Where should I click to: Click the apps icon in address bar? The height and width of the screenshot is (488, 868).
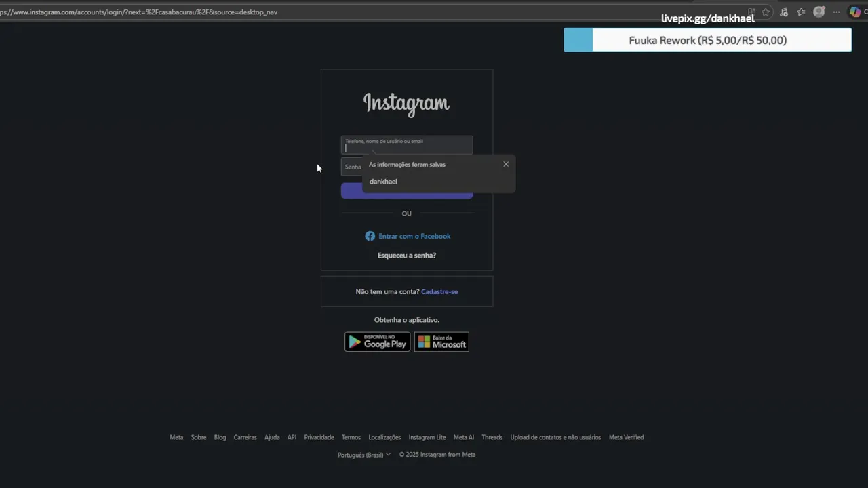click(751, 12)
